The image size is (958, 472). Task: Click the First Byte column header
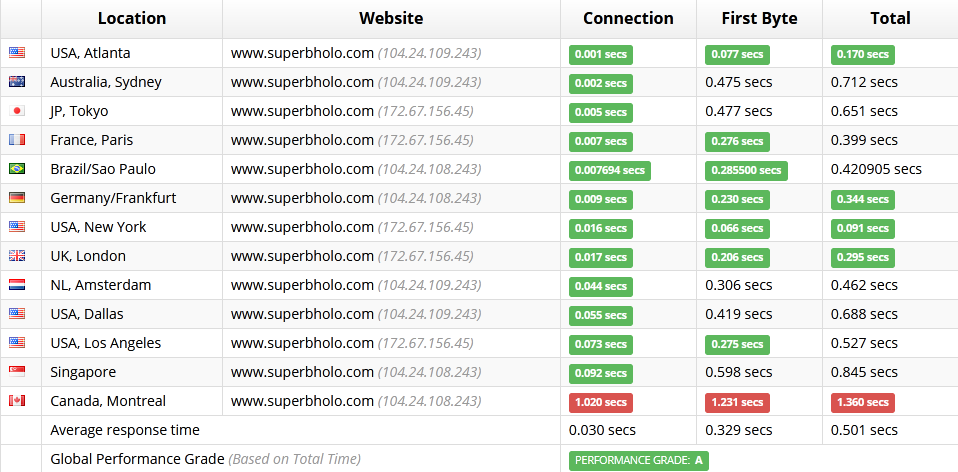click(759, 18)
